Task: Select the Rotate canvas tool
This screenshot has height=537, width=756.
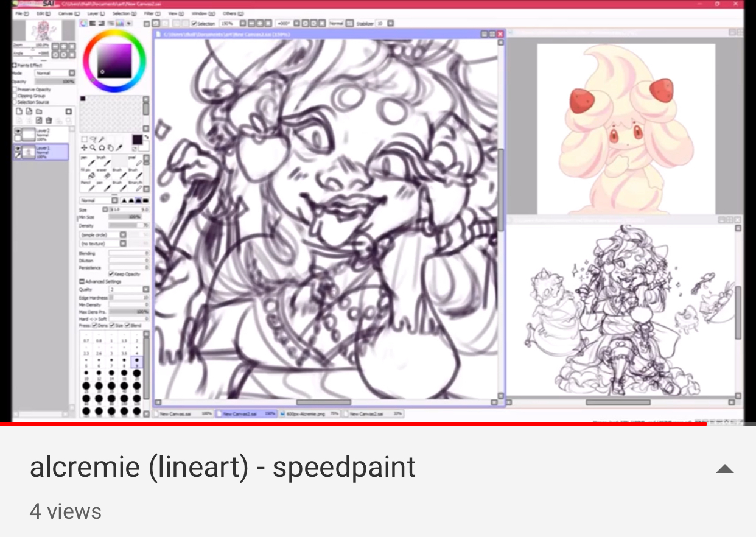Action: click(102, 148)
